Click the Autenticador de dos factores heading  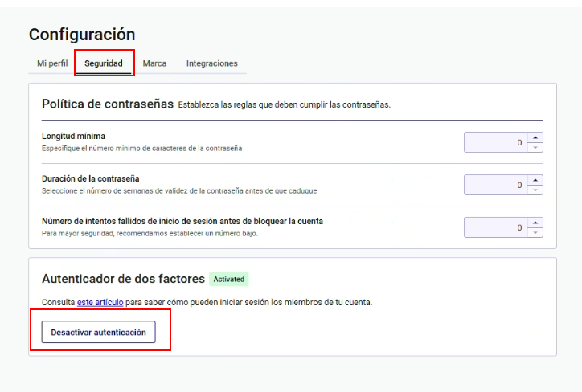point(123,279)
